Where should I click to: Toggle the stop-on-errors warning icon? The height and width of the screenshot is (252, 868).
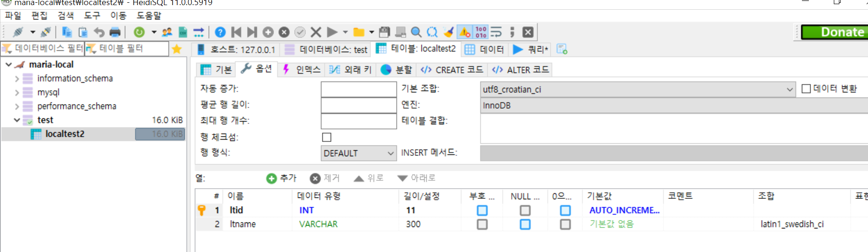pyautogui.click(x=465, y=32)
